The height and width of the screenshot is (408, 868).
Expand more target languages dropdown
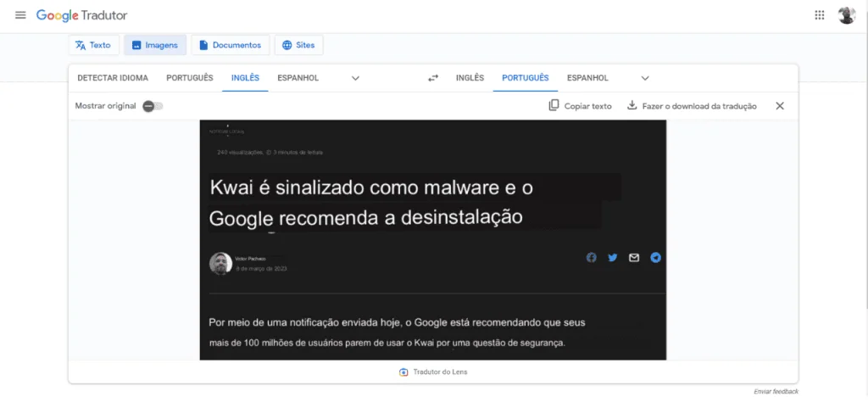[x=645, y=78]
